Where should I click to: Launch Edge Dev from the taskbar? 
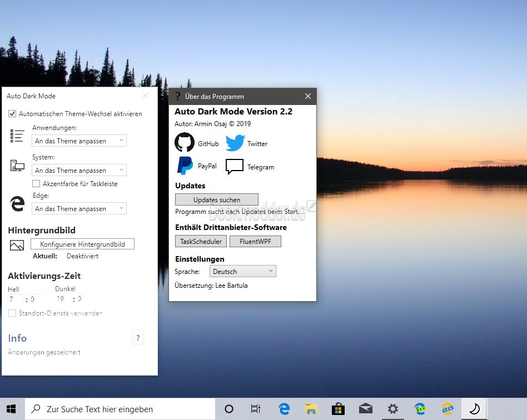[420, 409]
